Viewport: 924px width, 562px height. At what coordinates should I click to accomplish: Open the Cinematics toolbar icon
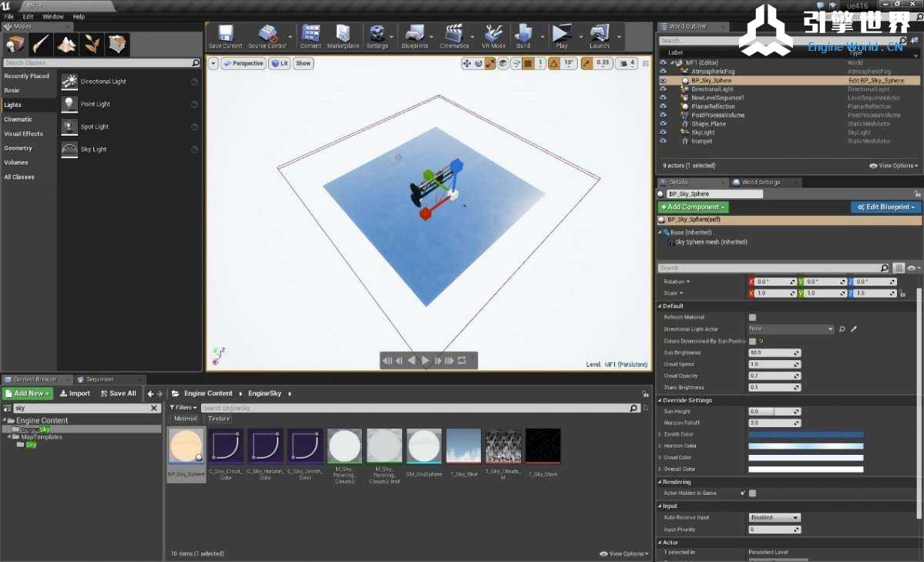pos(454,36)
